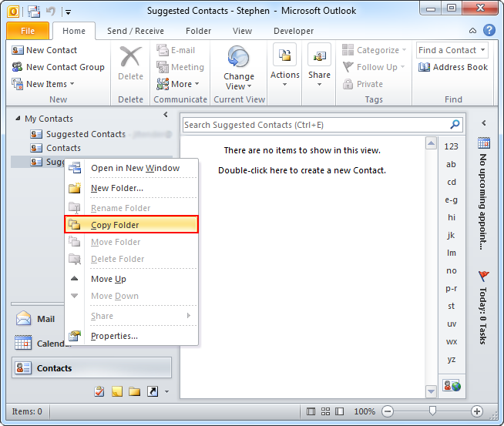Click the Find a Contact box
This screenshot has height=426, width=504.
coord(452,50)
